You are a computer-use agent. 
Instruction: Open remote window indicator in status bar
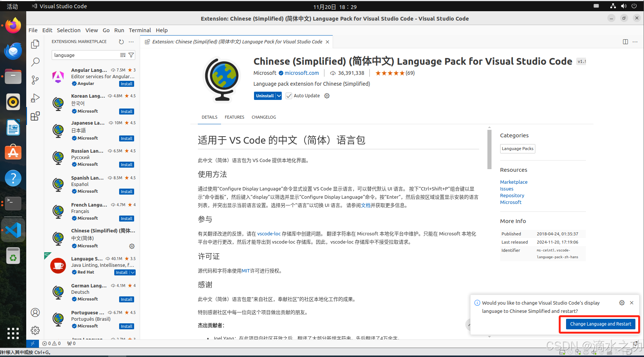coord(33,343)
